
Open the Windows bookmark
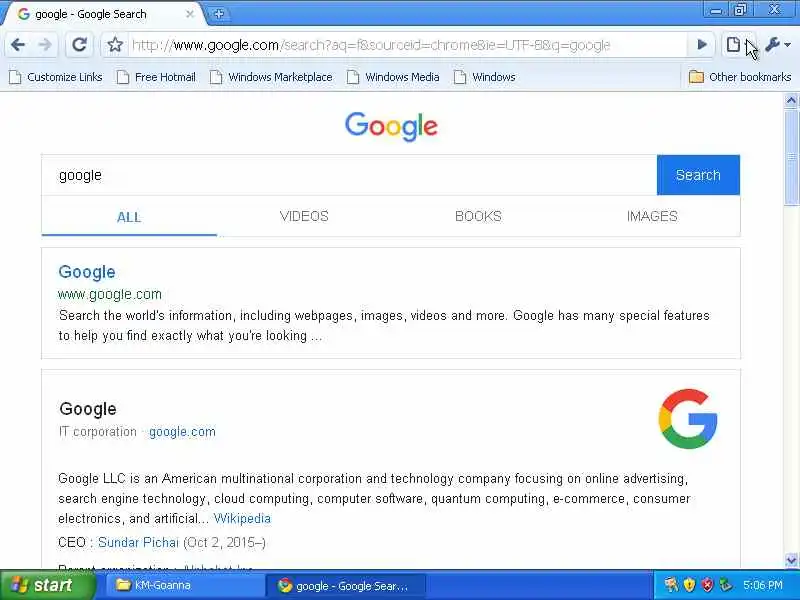(x=485, y=77)
